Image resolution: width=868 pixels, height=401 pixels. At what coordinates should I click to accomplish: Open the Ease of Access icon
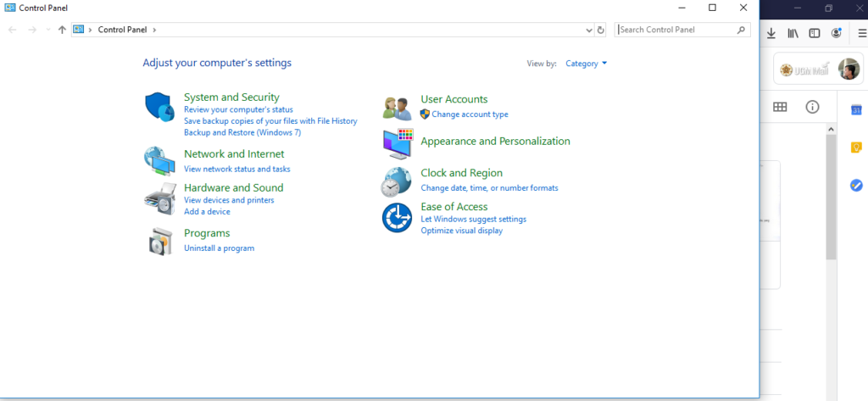(397, 218)
